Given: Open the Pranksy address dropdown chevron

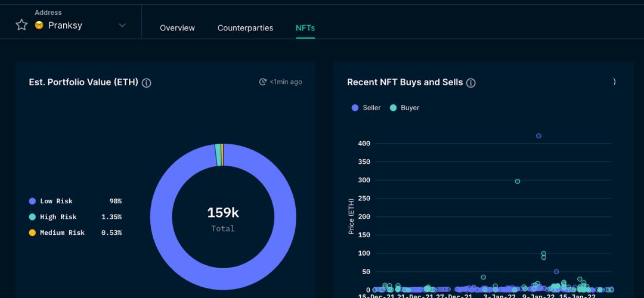Looking at the screenshot, I should pos(122,25).
